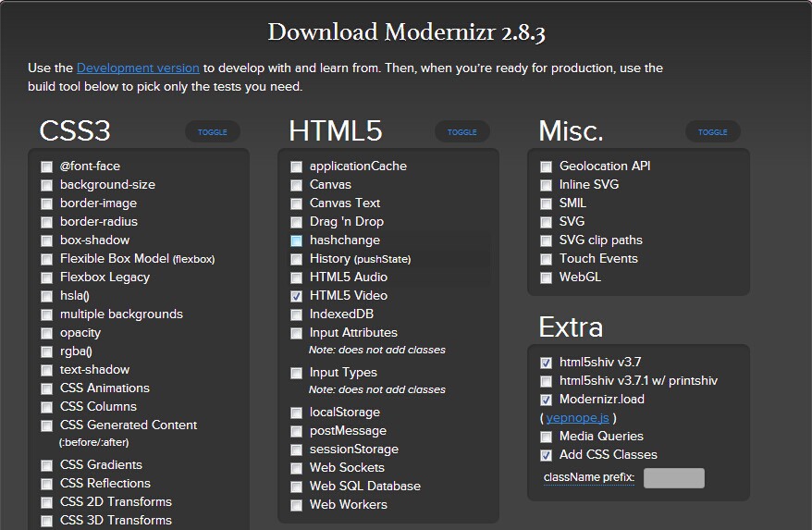Tick the Media Queries checkbox
Image resolution: width=812 pixels, height=530 pixels.
(546, 437)
